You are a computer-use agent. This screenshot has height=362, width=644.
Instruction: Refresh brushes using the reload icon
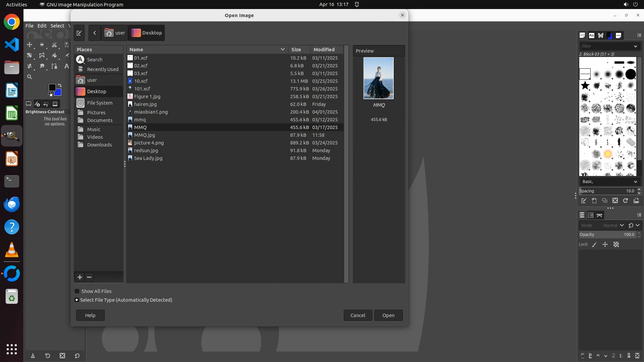(625, 200)
